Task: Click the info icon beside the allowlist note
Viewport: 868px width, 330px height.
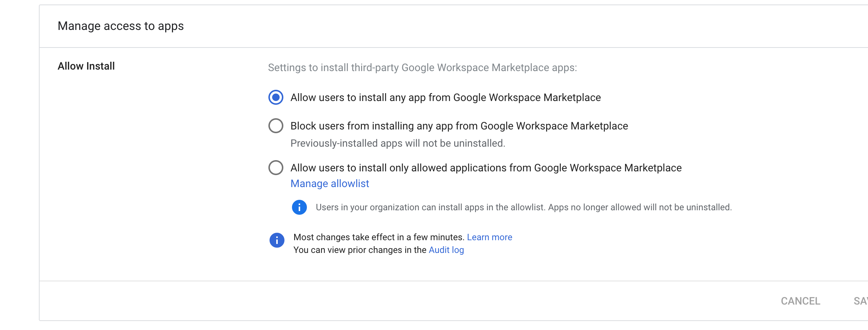Action: pos(299,207)
